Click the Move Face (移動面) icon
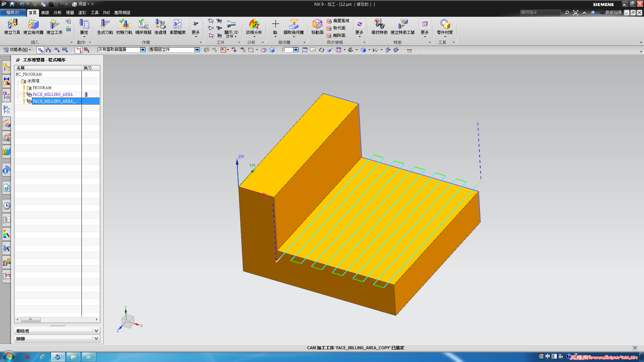The height and width of the screenshot is (362, 644). pyautogui.click(x=317, y=26)
